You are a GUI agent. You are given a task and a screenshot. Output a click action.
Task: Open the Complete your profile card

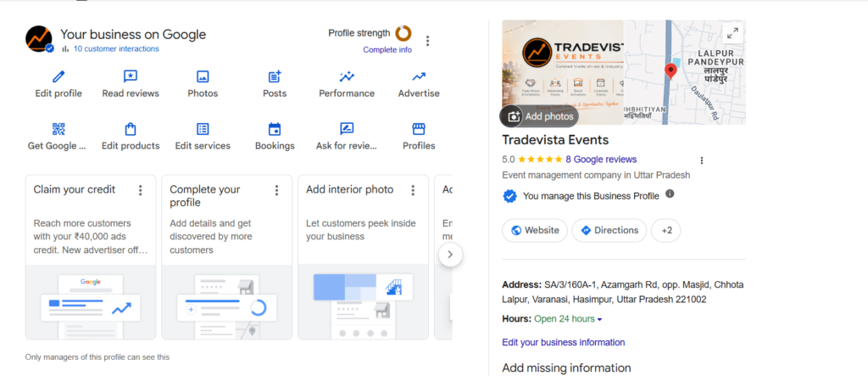tap(227, 257)
